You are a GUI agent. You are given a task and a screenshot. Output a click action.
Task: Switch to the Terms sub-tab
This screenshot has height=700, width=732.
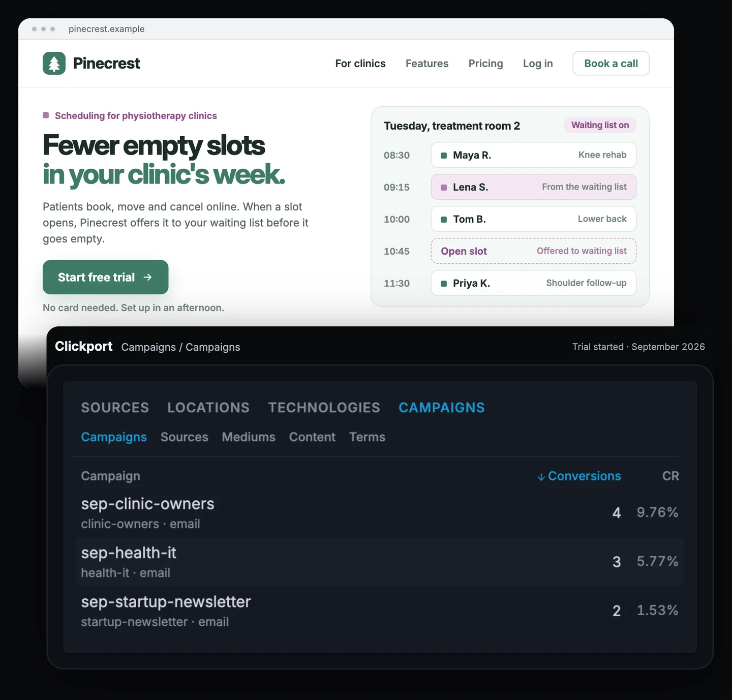point(367,437)
